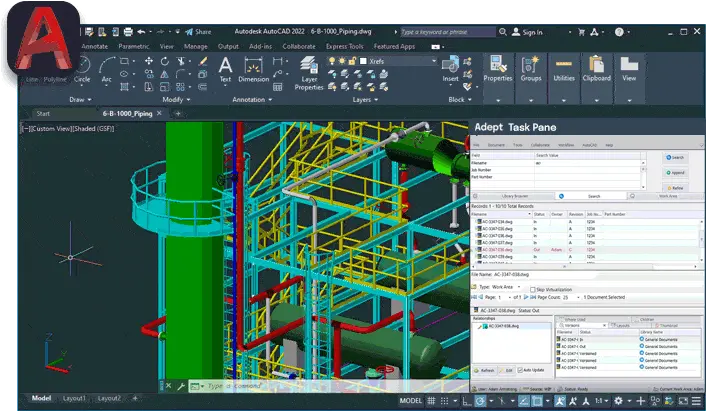Click the Adept Search button

tap(675, 158)
